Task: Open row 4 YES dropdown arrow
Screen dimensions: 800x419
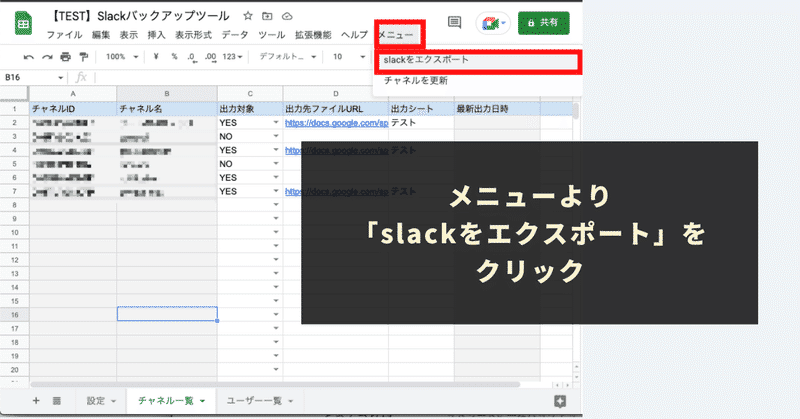Action: click(x=276, y=150)
